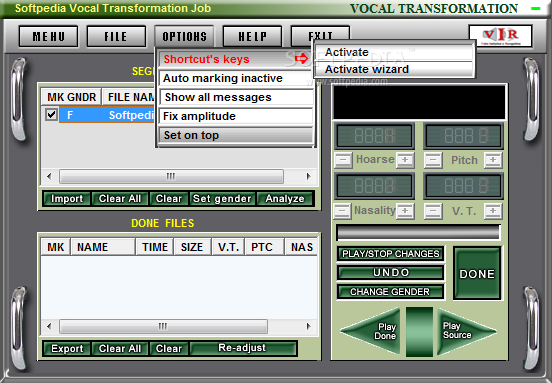552x383 pixels.
Task: Select Activate wizard in submenu
Action: tap(394, 69)
